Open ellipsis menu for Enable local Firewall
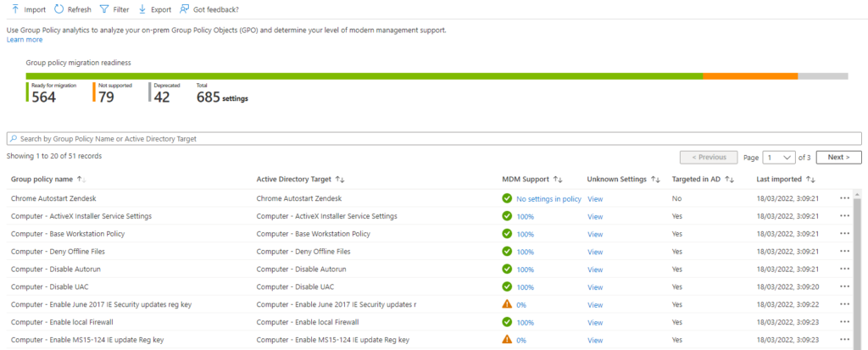The height and width of the screenshot is (350, 868). tap(844, 322)
